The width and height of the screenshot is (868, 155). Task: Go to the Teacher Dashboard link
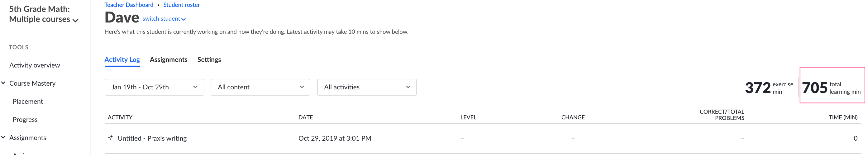tap(129, 5)
